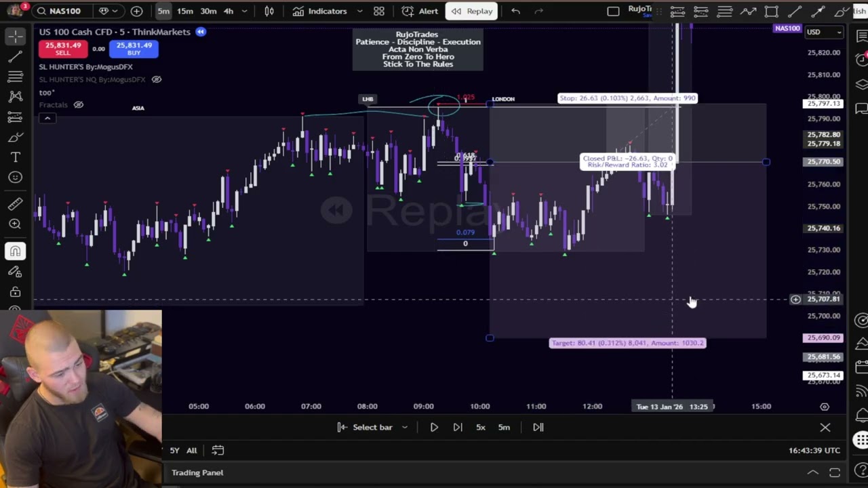Maximize the Trading Panel
The image size is (868, 488).
(835, 472)
